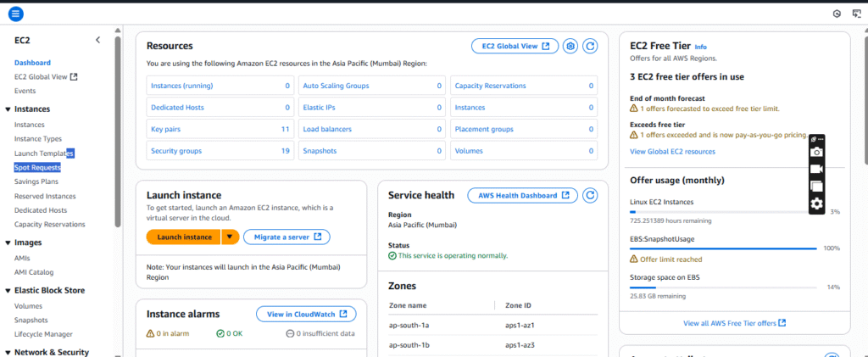Open Lifecycle Manager in the sidebar
This screenshot has width=868, height=357.
44,334
